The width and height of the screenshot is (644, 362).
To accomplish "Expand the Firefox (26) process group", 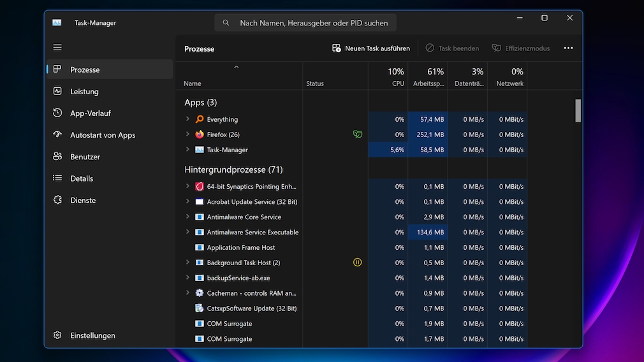I will coord(187,134).
